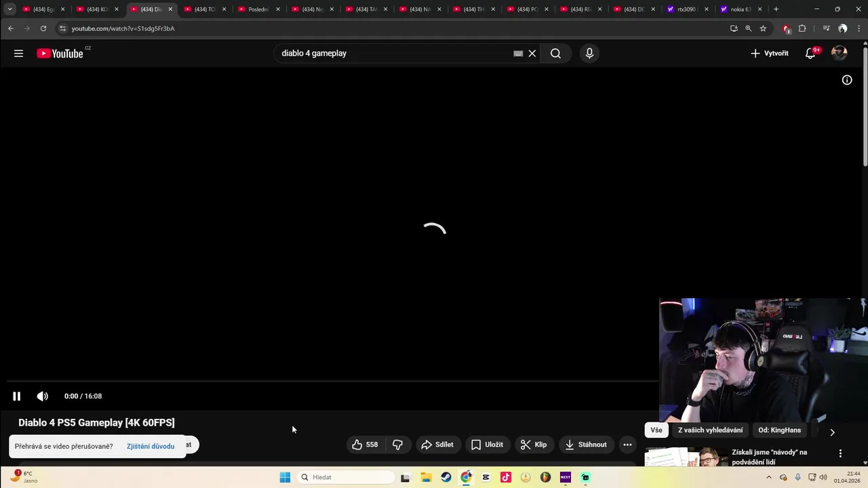Dislike the video
The image size is (868, 488).
tap(398, 445)
